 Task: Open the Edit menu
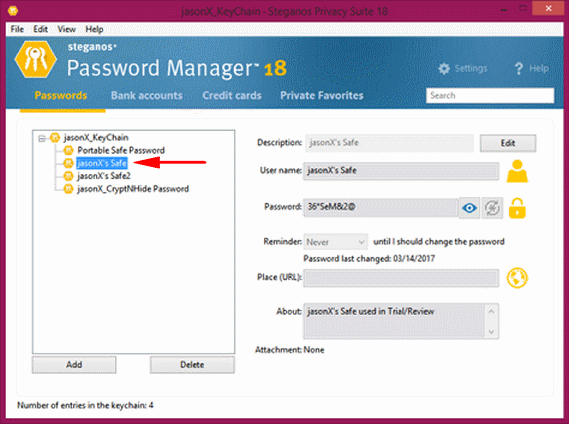40,29
